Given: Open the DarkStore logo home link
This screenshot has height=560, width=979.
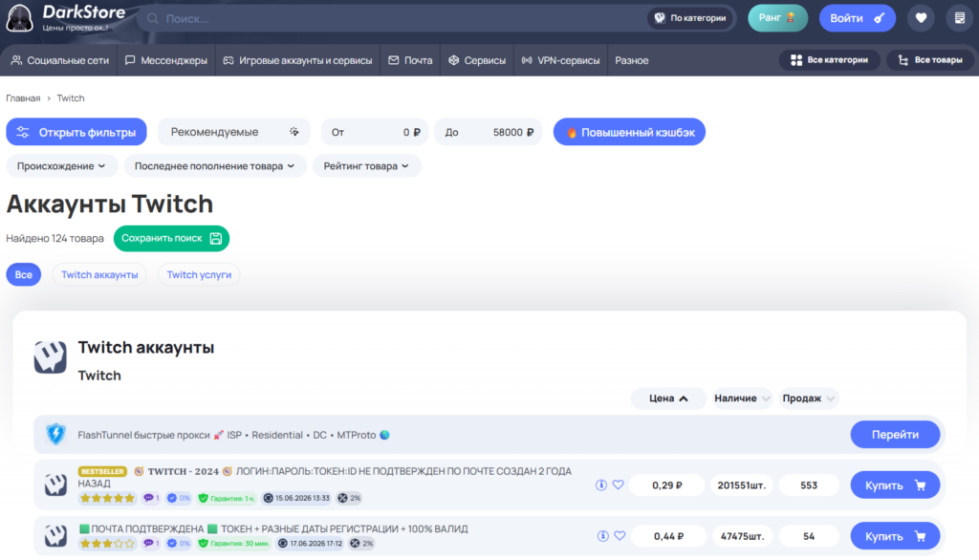Looking at the screenshot, I should click(x=66, y=17).
